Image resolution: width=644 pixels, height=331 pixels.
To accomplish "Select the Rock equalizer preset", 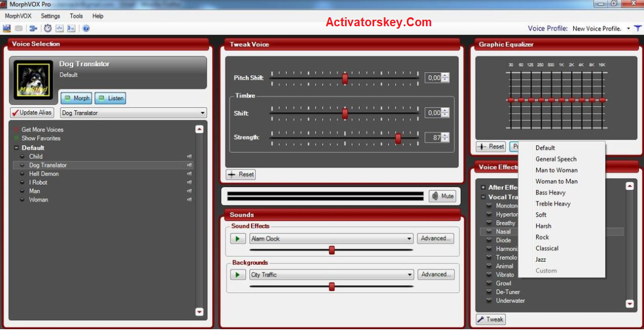I will click(542, 237).
